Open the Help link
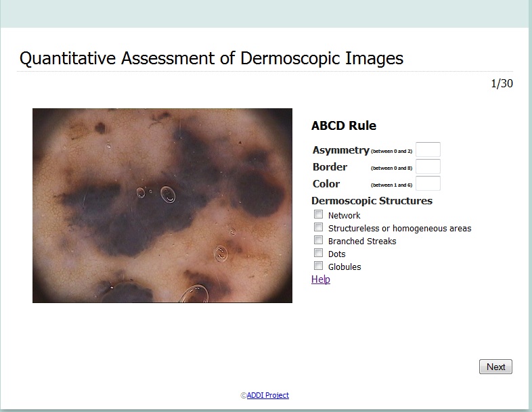532x412 pixels. coord(321,279)
